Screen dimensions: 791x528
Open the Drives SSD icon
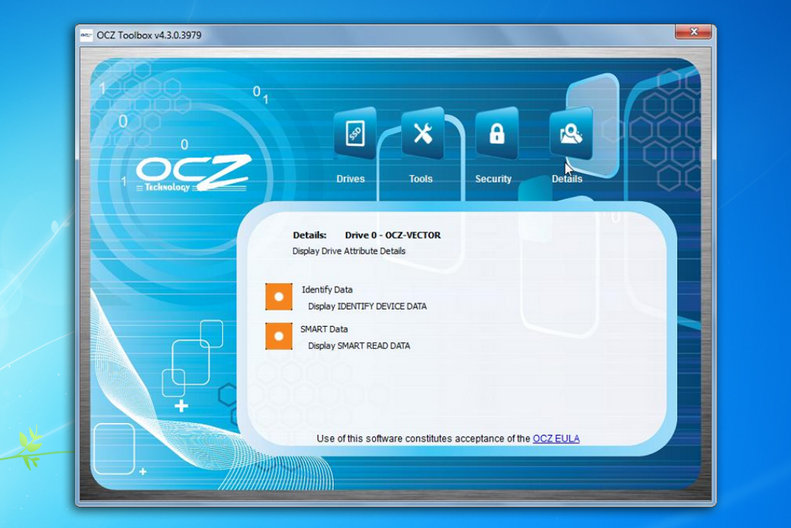pyautogui.click(x=355, y=134)
